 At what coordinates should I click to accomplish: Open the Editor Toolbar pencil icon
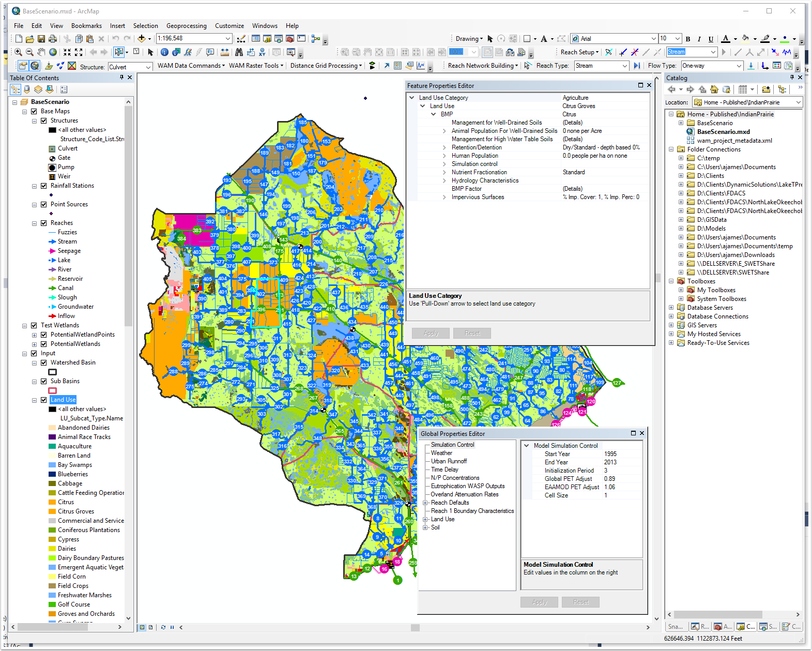[x=241, y=39]
